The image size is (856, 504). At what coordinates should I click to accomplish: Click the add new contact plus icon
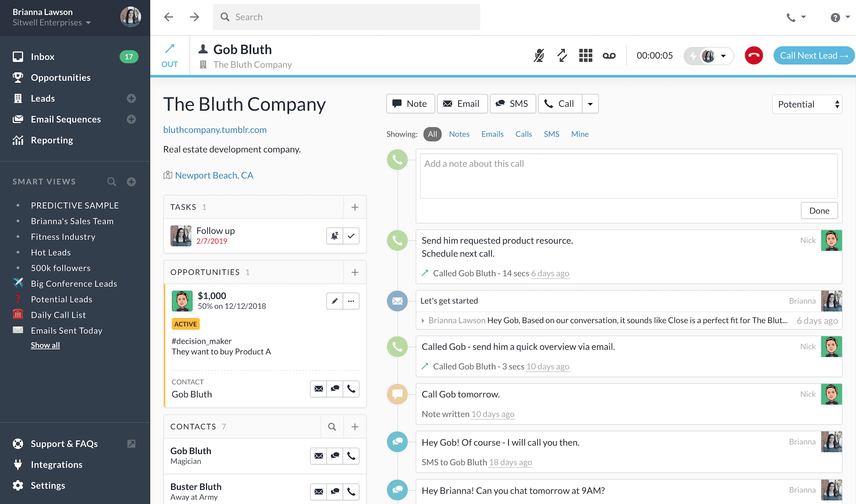[355, 426]
